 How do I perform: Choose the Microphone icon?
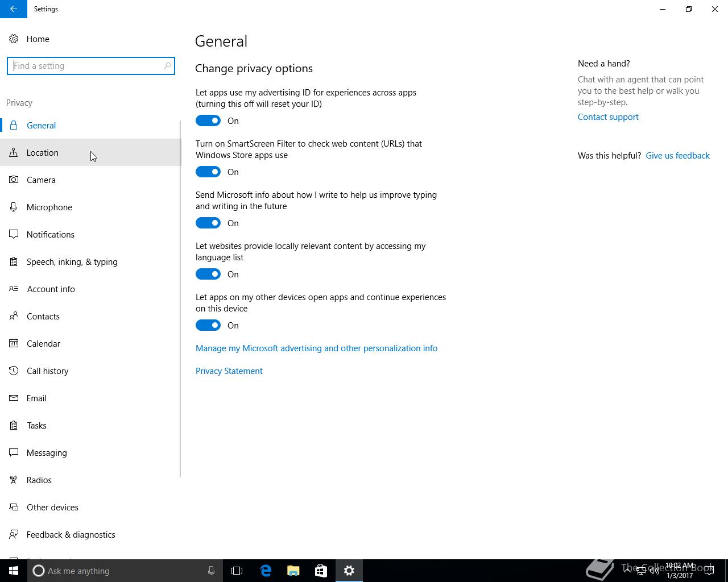(14, 207)
